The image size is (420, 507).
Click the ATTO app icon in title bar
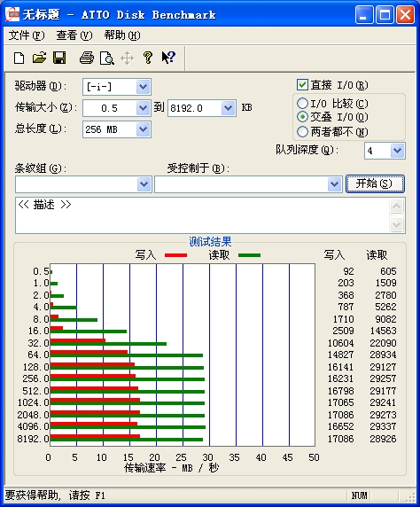coord(12,14)
